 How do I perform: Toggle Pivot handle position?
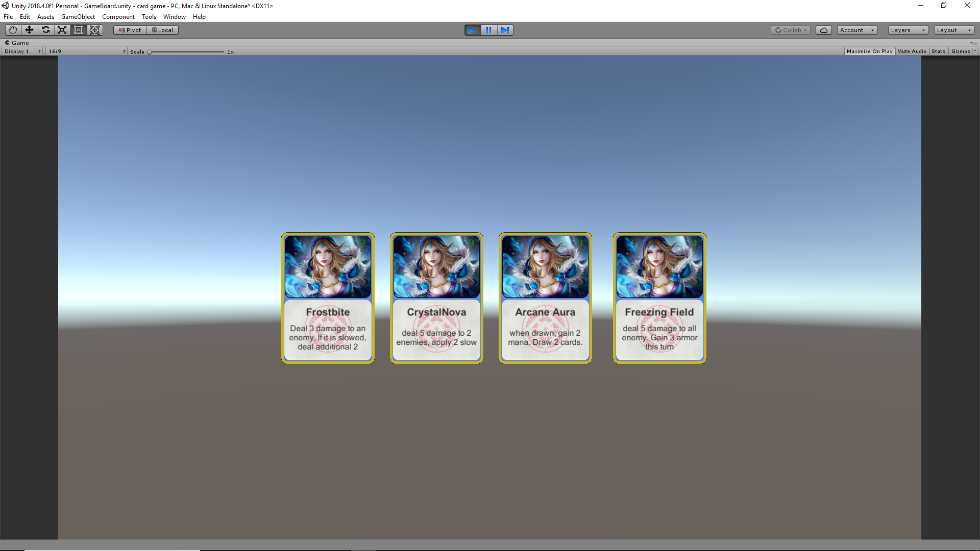point(130,30)
